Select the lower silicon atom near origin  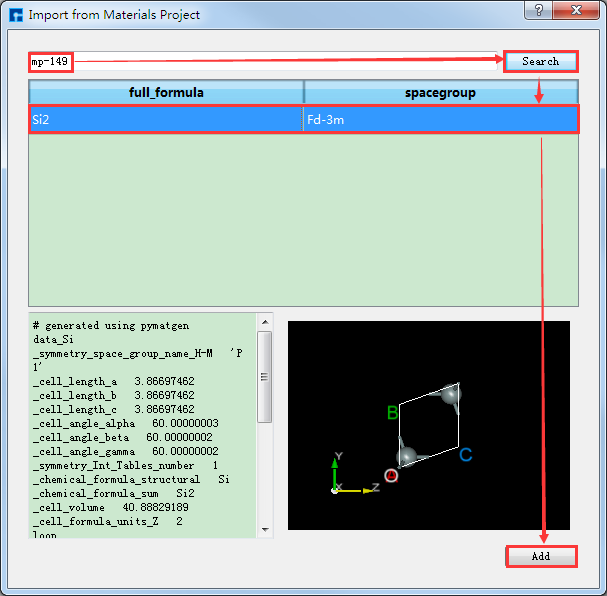coord(406,457)
